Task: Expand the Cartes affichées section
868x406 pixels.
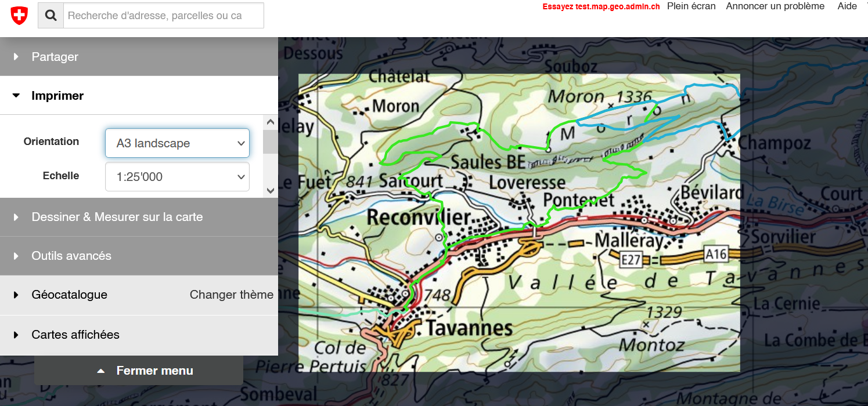Action: [x=139, y=335]
